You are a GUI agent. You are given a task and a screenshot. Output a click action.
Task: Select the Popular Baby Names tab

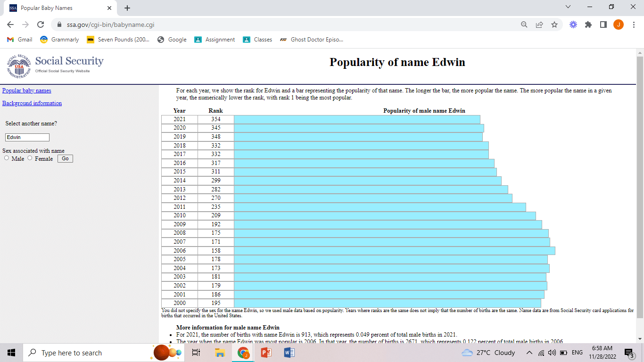[60, 8]
